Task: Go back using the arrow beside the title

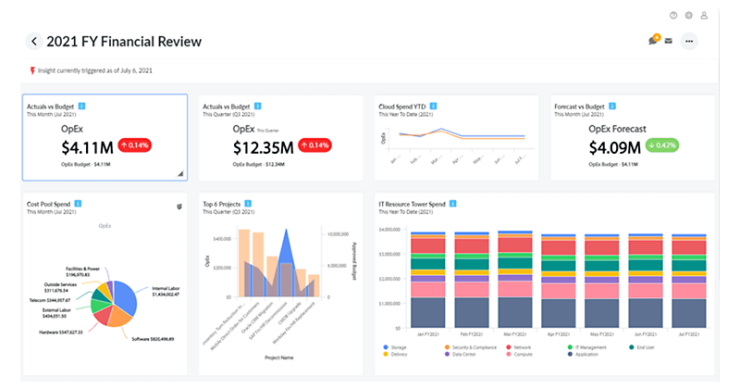Action: point(34,42)
